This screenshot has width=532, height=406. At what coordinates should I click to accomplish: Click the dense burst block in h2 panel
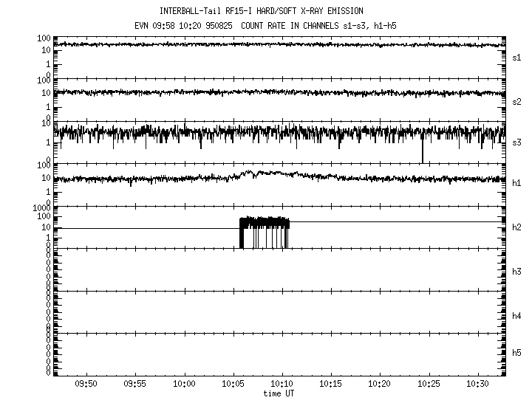coord(265,224)
